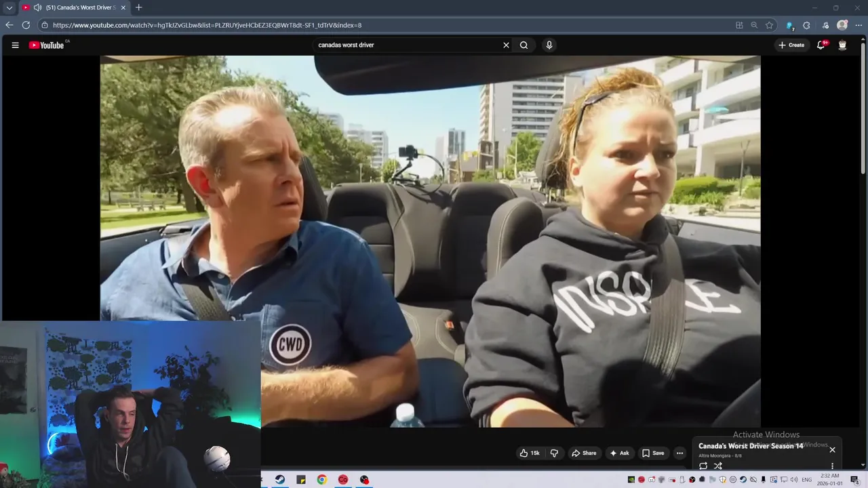The width and height of the screenshot is (868, 488).
Task: Like the video with thumbs up 15k
Action: pyautogui.click(x=530, y=453)
